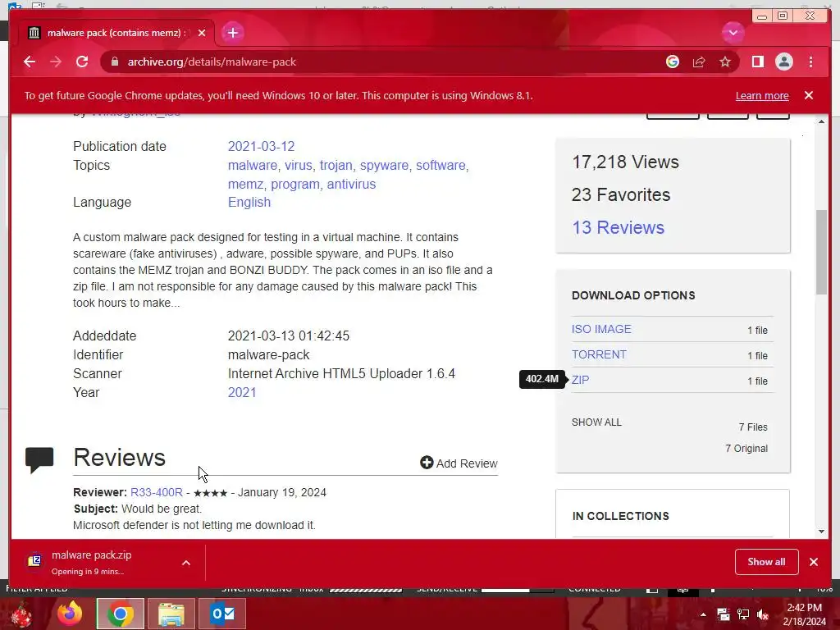
Task: Expand the malware pack.zip download options chevron
Action: pos(186,563)
